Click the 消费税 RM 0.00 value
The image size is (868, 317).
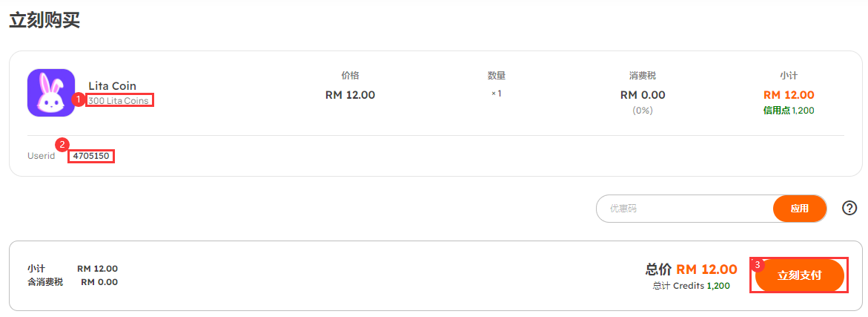point(643,95)
